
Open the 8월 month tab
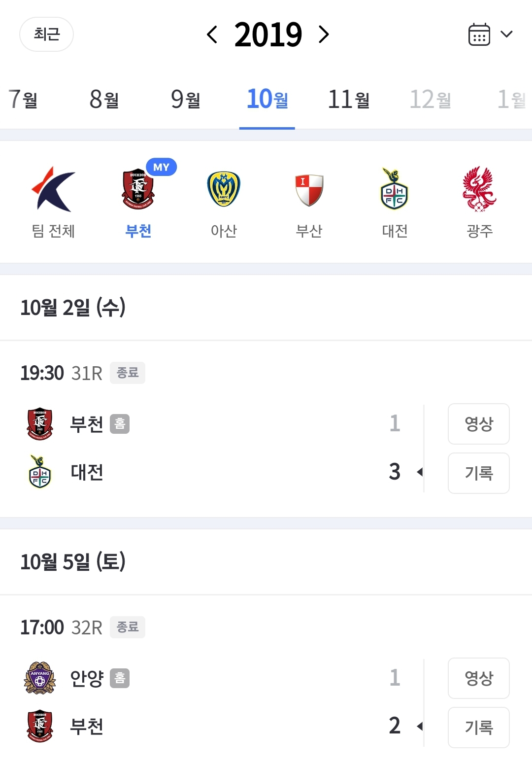[104, 100]
